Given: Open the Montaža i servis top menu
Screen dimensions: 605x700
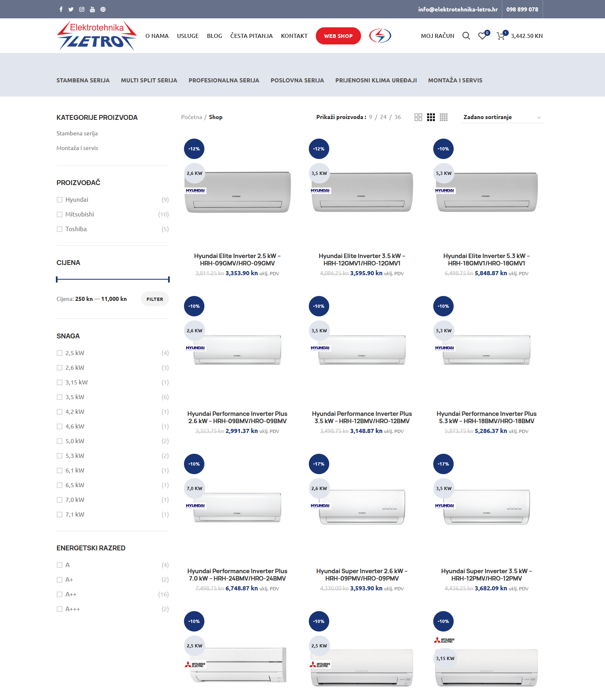Looking at the screenshot, I should click(x=455, y=80).
